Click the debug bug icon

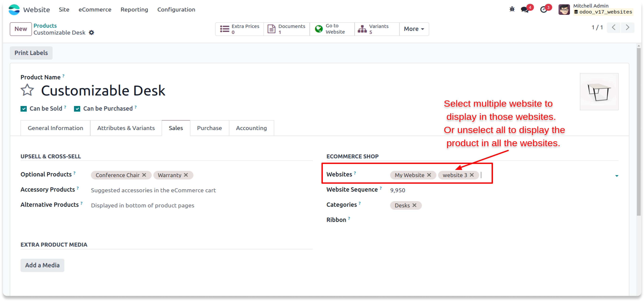[x=512, y=10]
